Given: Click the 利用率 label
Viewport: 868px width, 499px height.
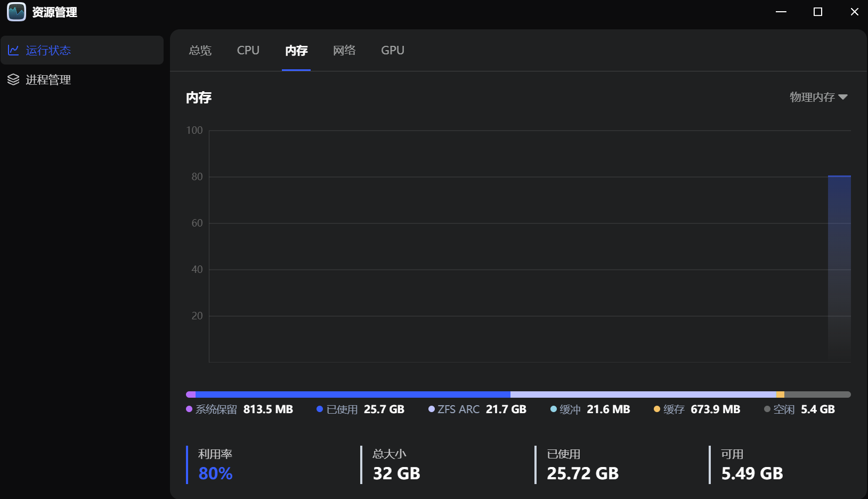Looking at the screenshot, I should [x=215, y=454].
